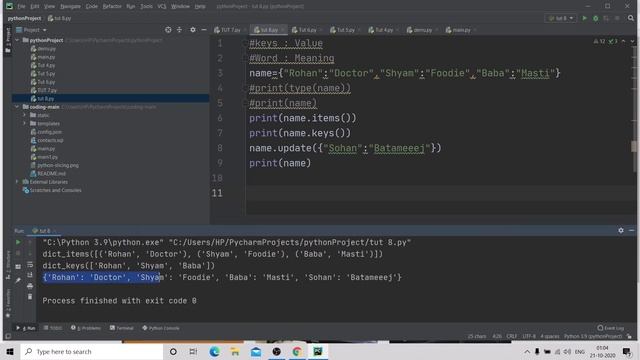Open Run panel settings gear
Viewport: 640px width, 360px height.
pyautogui.click(x=621, y=231)
